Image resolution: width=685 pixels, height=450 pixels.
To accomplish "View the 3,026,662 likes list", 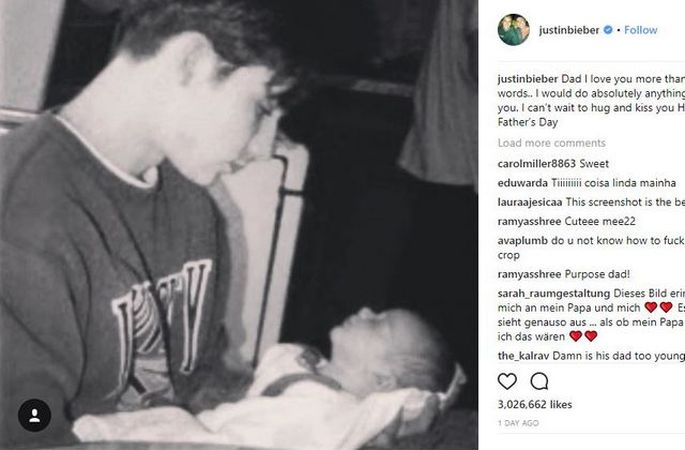I will click(535, 405).
